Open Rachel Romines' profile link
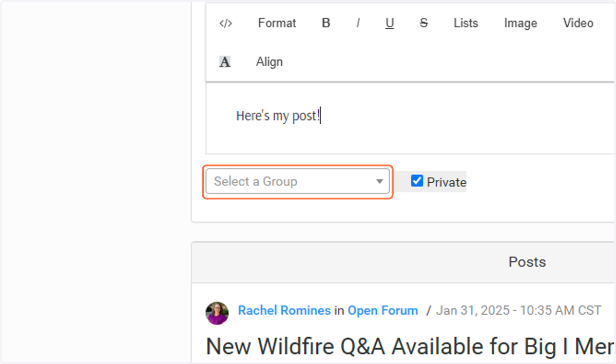 (284, 311)
